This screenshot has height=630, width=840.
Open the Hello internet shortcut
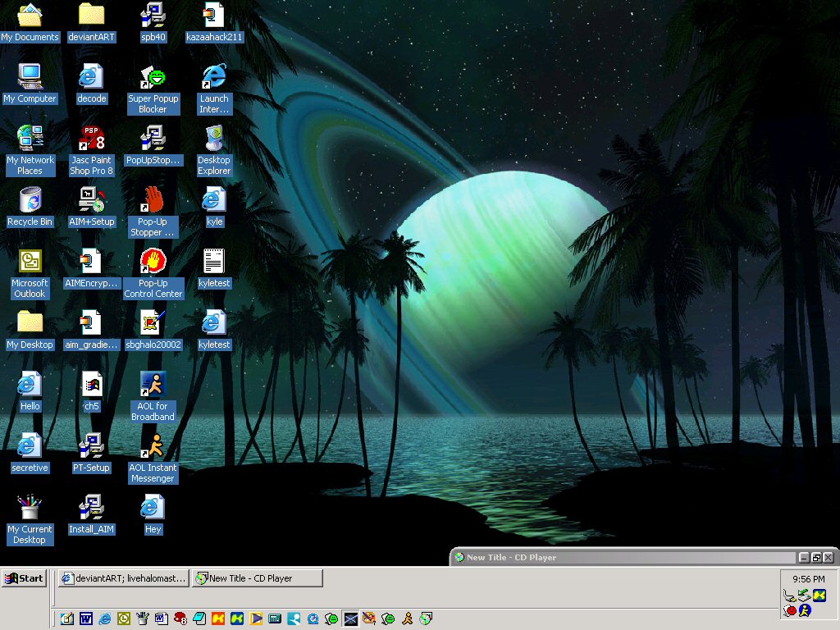tap(30, 392)
